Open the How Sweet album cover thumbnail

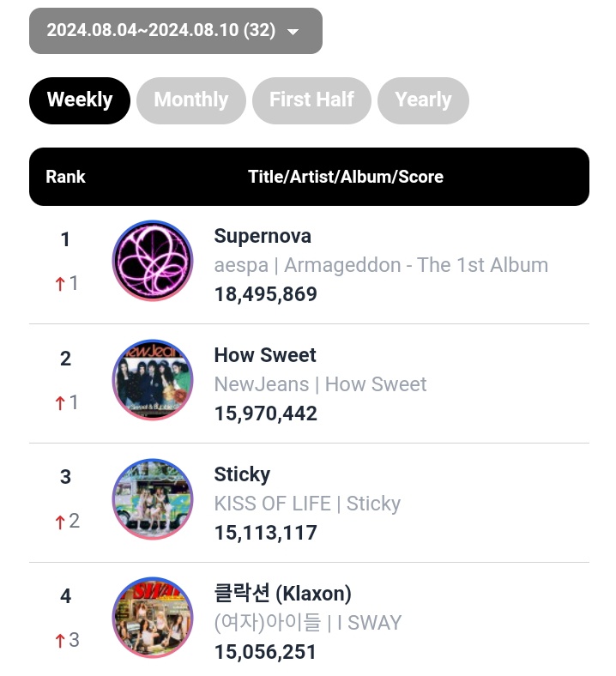click(x=153, y=380)
